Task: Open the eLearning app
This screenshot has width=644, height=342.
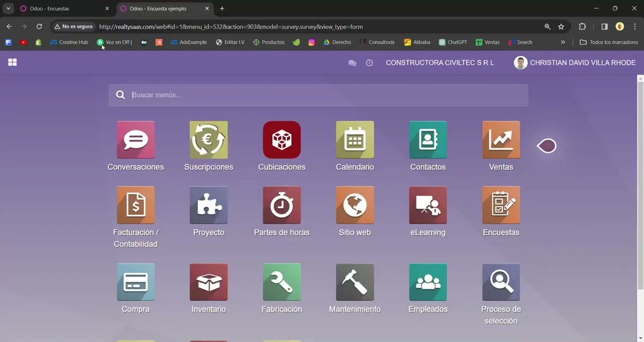Action: [428, 206]
